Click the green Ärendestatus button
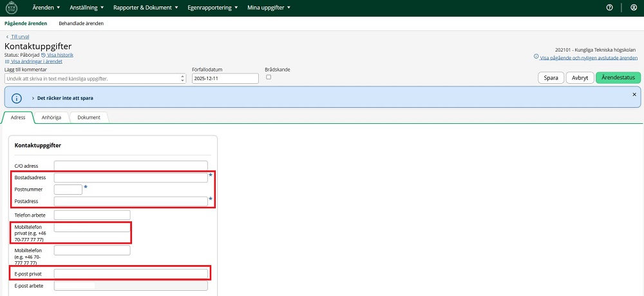 point(618,78)
